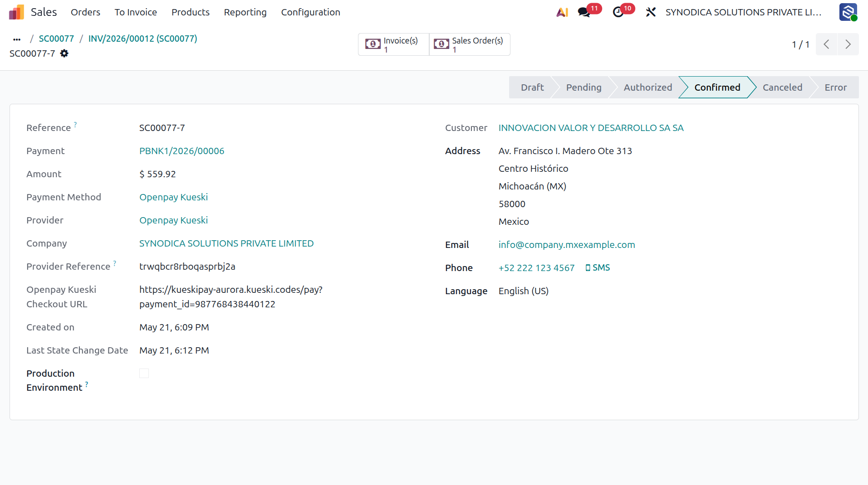This screenshot has height=485, width=868.
Task: Click provider reference trwqbcr8rboqasprbj2a
Action: pos(187,267)
